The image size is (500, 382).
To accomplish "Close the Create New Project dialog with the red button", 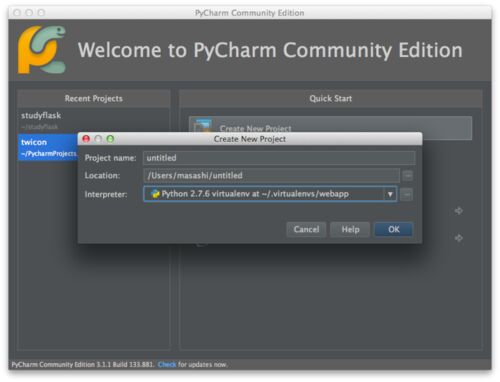I will pos(86,139).
